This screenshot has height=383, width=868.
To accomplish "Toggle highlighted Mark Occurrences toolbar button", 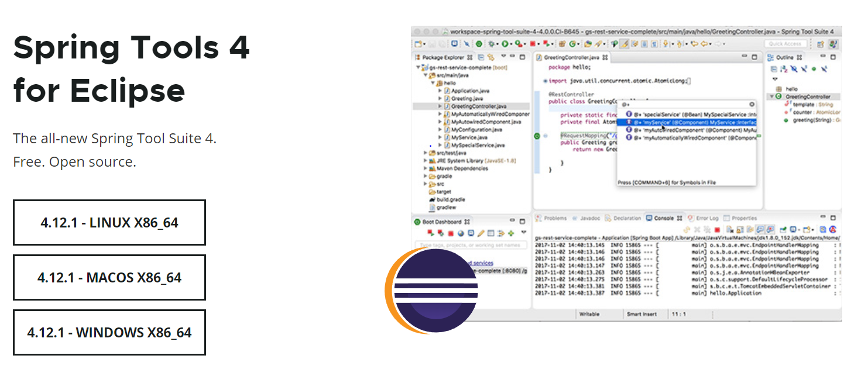I will (625, 44).
